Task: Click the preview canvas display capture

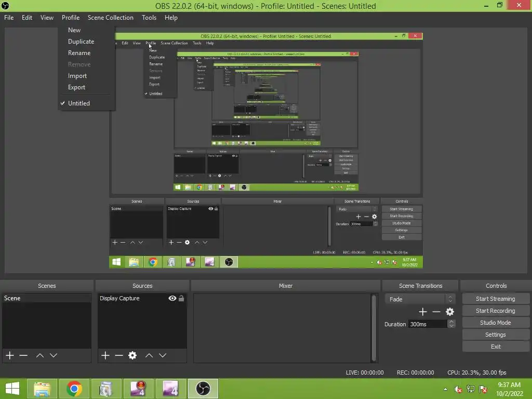Action: 265,150
